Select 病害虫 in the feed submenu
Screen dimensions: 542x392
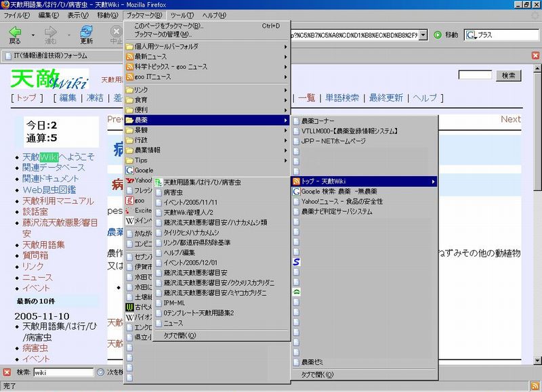point(172,192)
